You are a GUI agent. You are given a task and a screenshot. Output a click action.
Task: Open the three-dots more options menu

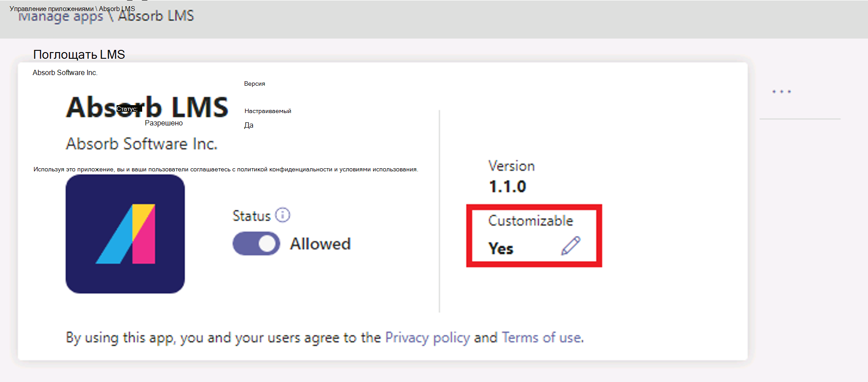pyautogui.click(x=781, y=92)
